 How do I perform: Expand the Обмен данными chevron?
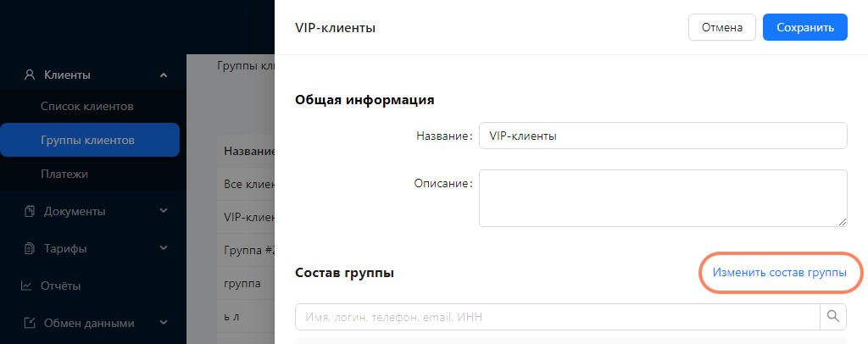164,323
